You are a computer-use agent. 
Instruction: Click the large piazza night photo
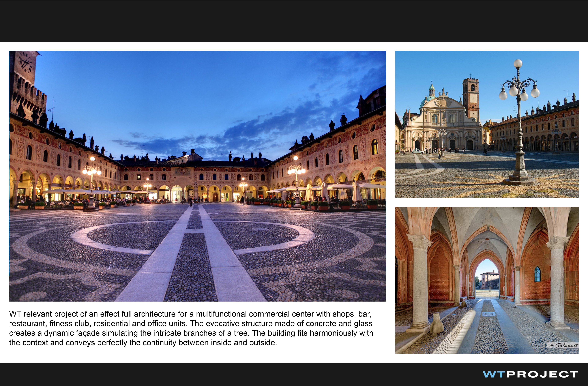pos(197,176)
